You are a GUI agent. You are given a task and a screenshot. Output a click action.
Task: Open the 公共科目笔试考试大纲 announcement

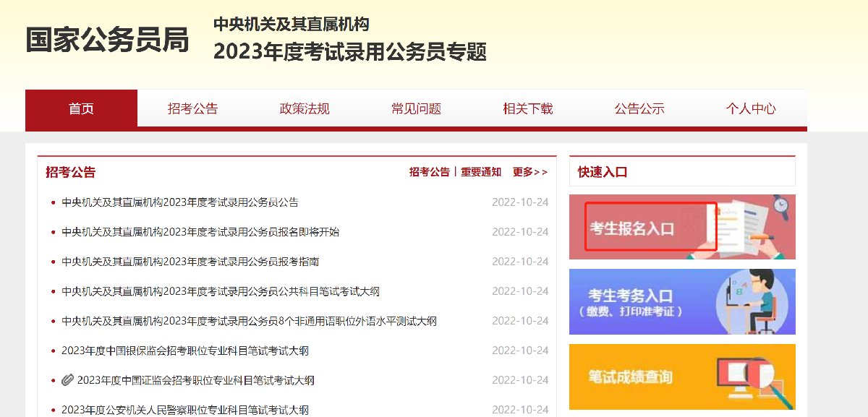[221, 291]
